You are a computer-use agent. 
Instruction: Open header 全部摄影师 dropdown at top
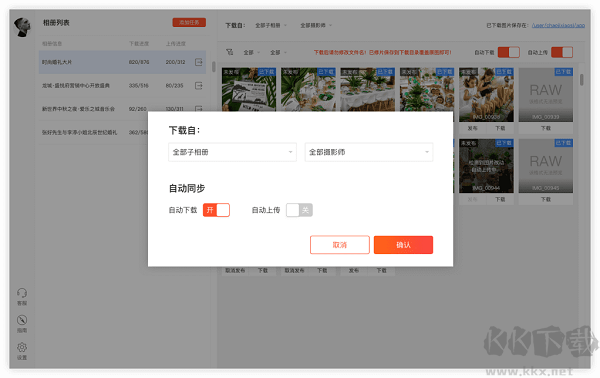[x=316, y=25]
